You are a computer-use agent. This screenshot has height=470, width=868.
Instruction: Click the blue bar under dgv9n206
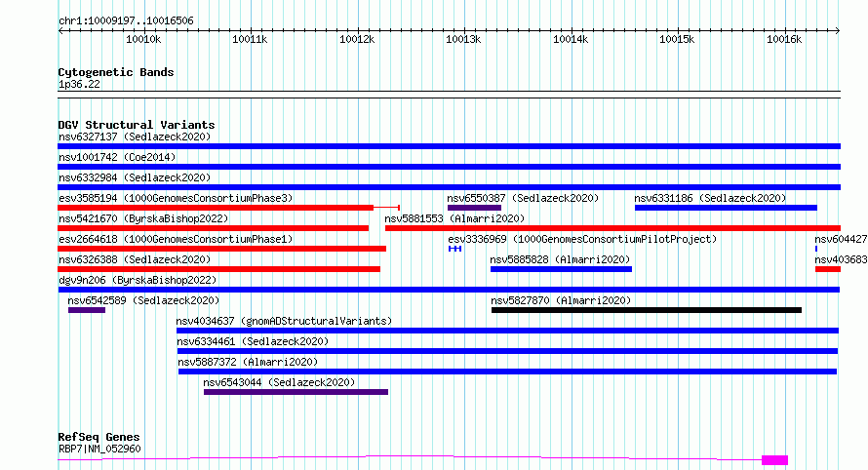(x=449, y=290)
